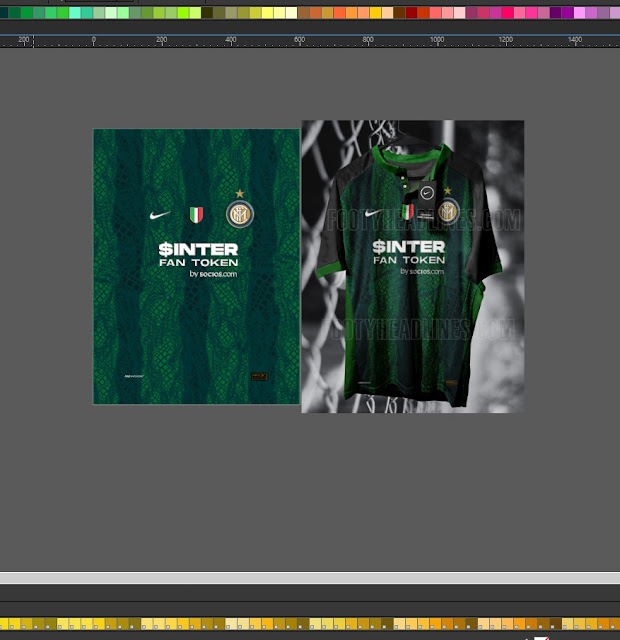Select the dark brown swatch
This screenshot has height=640, width=620.
[400, 13]
